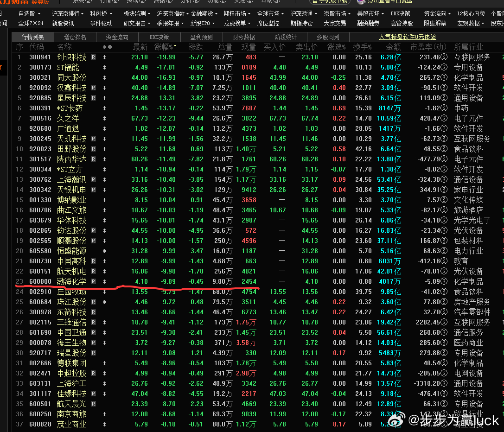Expand the 宏观数据 dropdown
Screen dimensions: 504x432
pyautogui.click(x=471, y=24)
